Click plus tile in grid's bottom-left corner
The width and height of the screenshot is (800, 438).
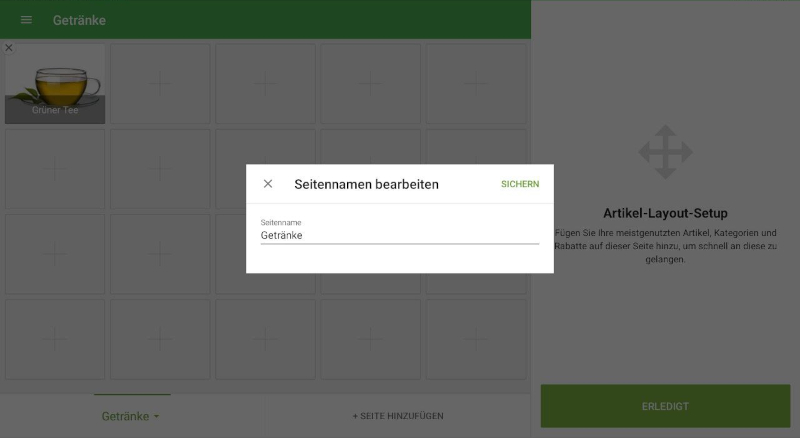[x=55, y=340]
